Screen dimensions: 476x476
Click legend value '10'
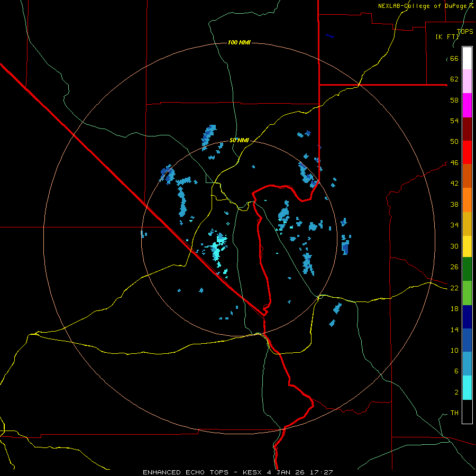454,351
